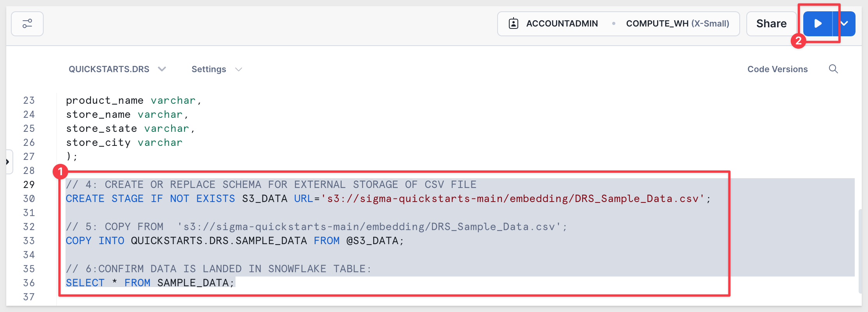Viewport: 868px width, 312px height.
Task: Choose COMPUTE_WH warehouse selector
Action: tap(677, 24)
